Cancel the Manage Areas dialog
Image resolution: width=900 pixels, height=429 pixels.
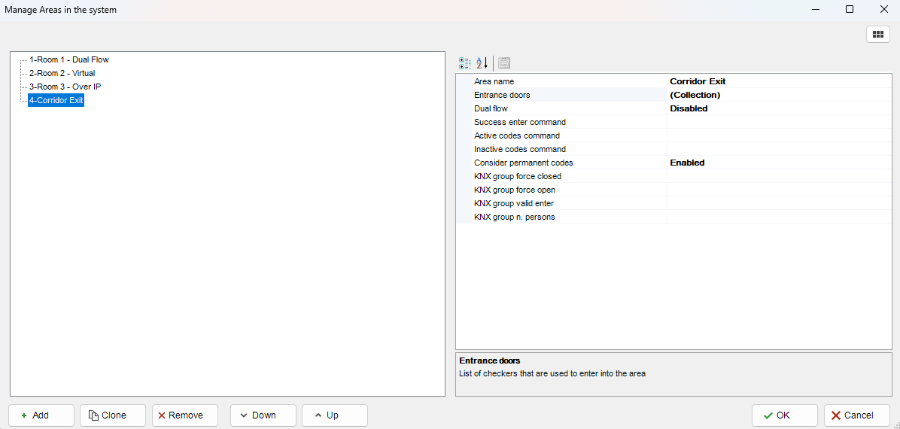click(x=857, y=415)
